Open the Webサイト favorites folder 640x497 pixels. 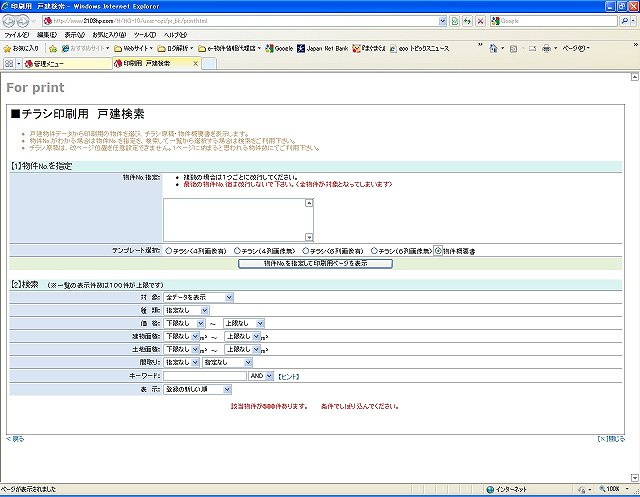tap(133, 49)
